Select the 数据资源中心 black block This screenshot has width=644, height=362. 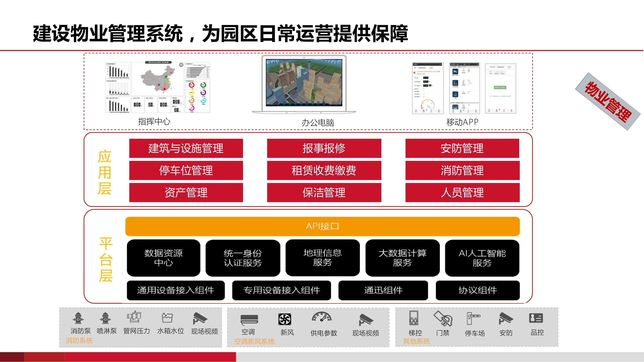[164, 258]
